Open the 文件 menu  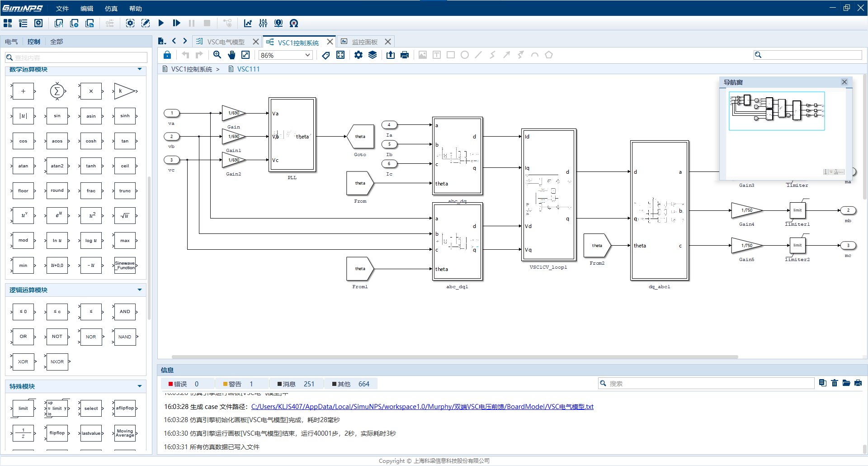click(x=62, y=9)
